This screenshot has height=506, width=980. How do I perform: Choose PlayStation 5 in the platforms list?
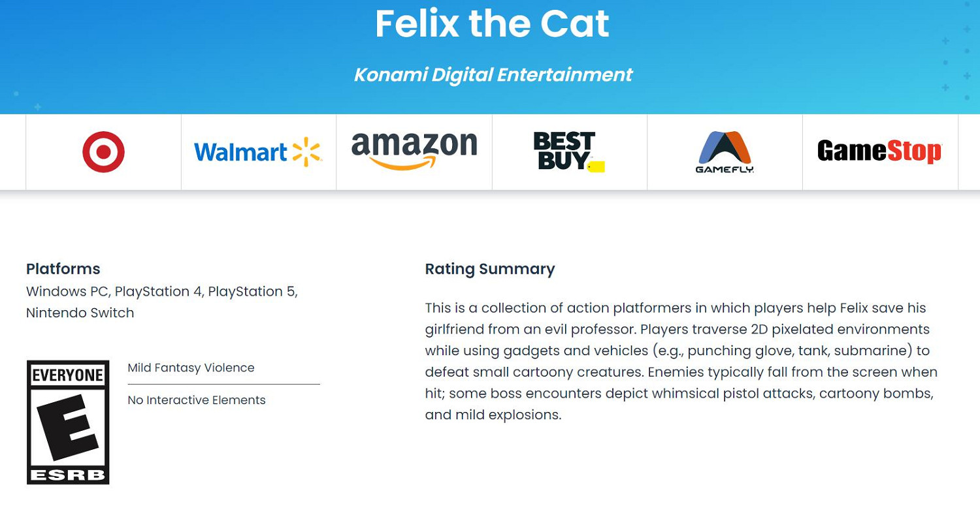pos(252,291)
